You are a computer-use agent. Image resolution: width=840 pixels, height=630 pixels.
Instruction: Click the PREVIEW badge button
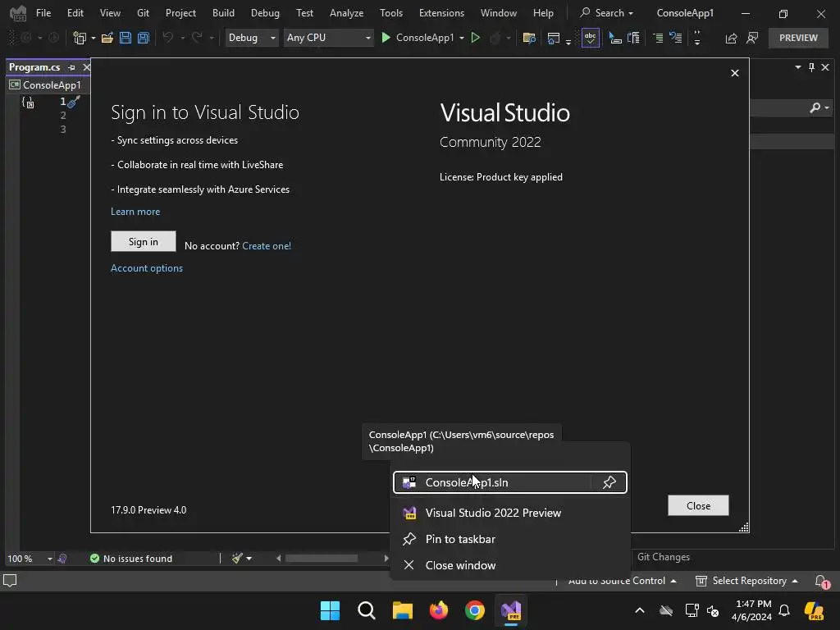[798, 38]
